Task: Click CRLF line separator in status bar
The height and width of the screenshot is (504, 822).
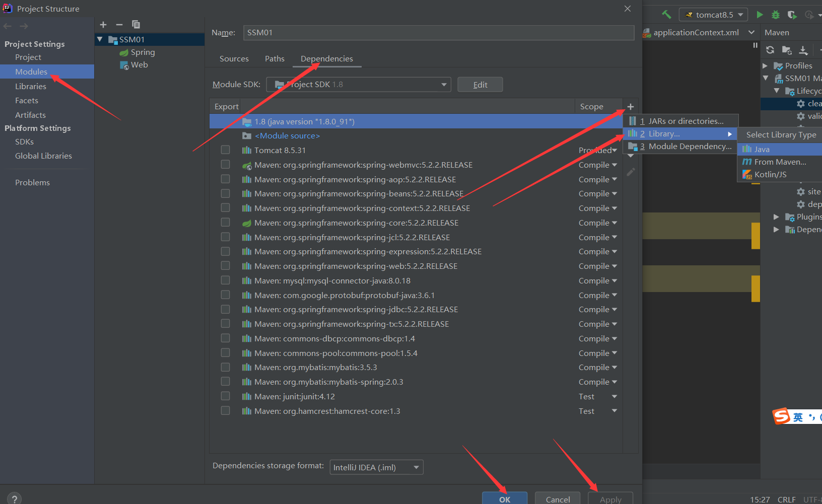Action: click(786, 499)
